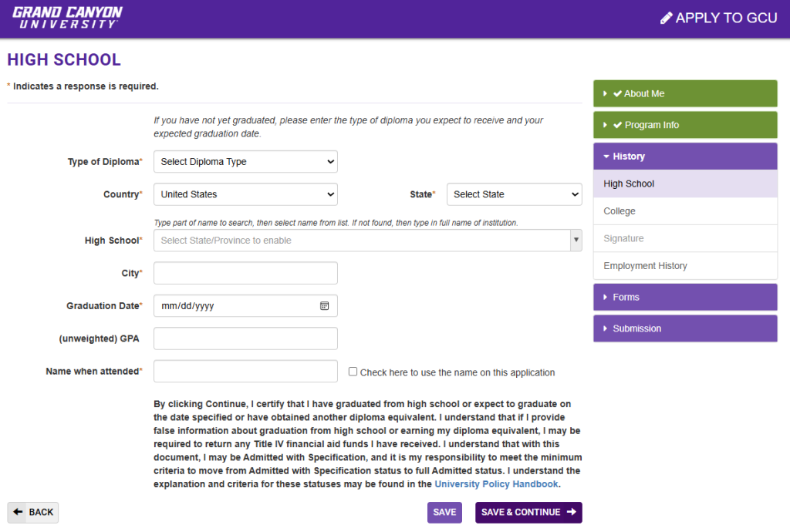Open the Select State dropdown
This screenshot has width=790, height=532.
pos(514,194)
